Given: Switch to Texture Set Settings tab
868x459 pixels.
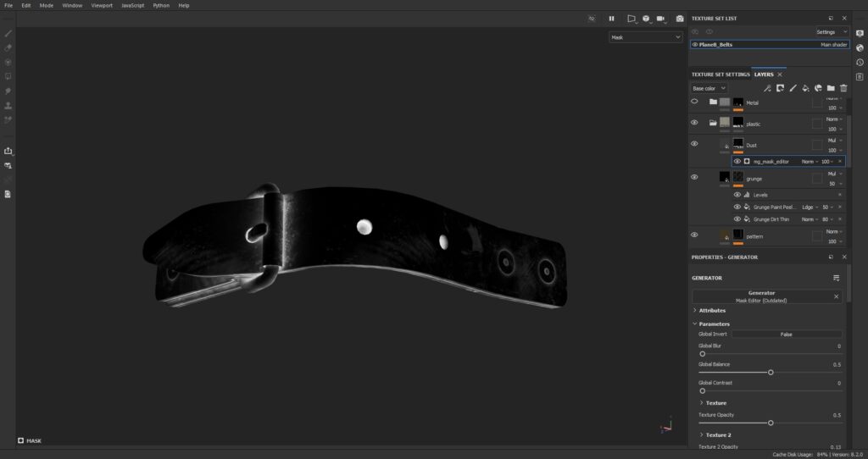Looking at the screenshot, I should 721,75.
